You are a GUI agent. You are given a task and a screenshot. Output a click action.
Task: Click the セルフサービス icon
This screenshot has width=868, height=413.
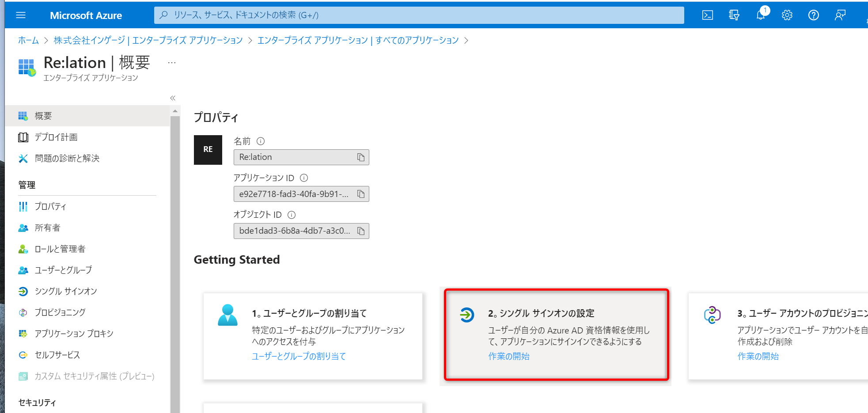coord(23,355)
